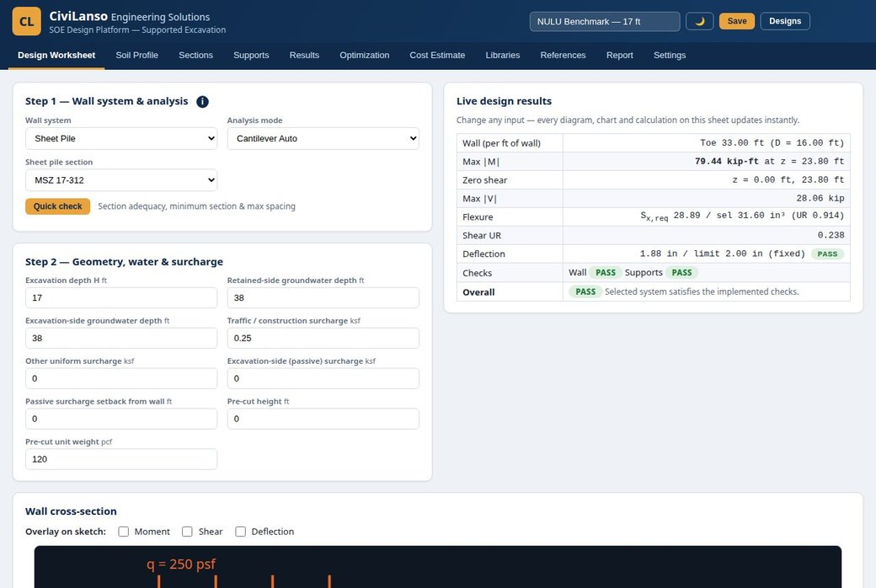Click the Retained-side groundwater depth input
876x588 pixels.
coord(323,298)
